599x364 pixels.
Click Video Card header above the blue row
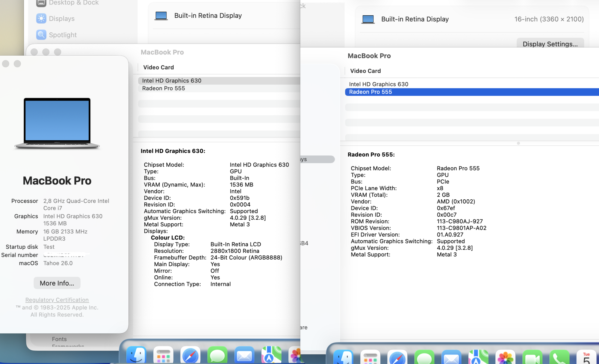(365, 71)
